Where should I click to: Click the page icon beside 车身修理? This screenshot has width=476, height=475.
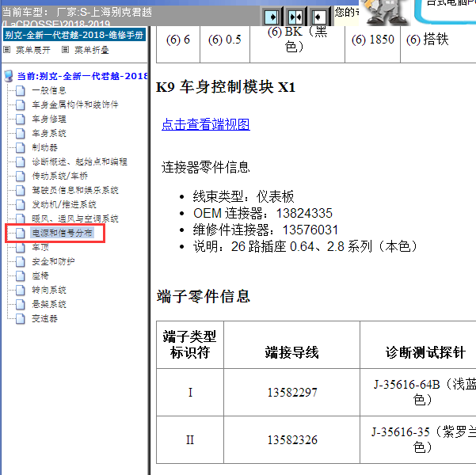(x=21, y=119)
